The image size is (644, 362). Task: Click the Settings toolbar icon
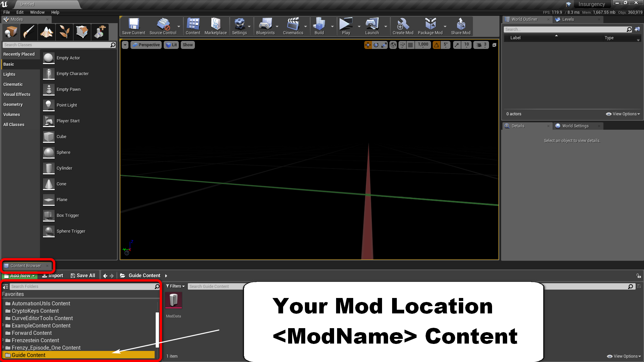click(x=239, y=26)
